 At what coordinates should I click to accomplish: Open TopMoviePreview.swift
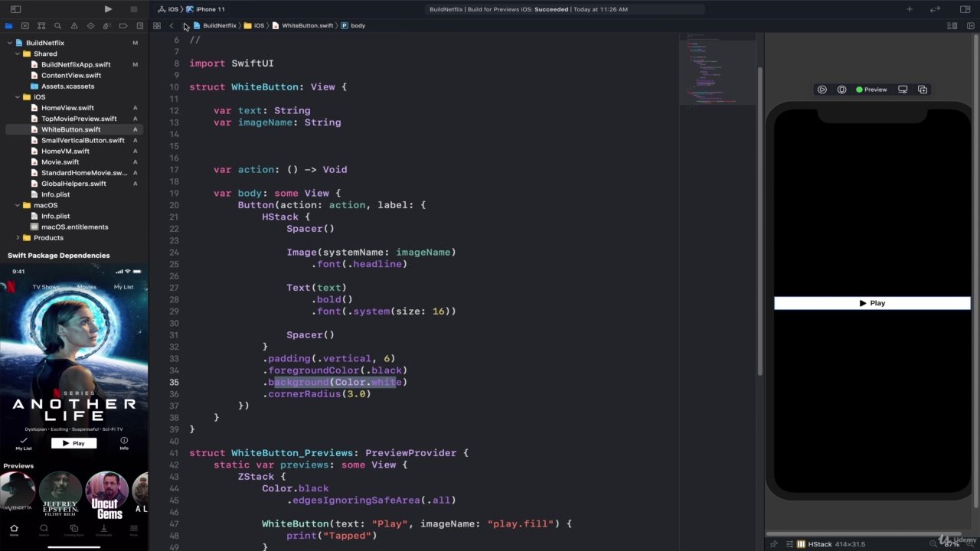79,119
